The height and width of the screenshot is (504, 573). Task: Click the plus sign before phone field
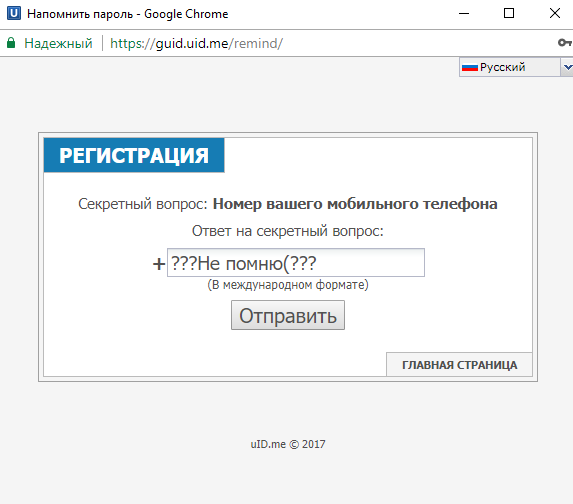point(159,264)
